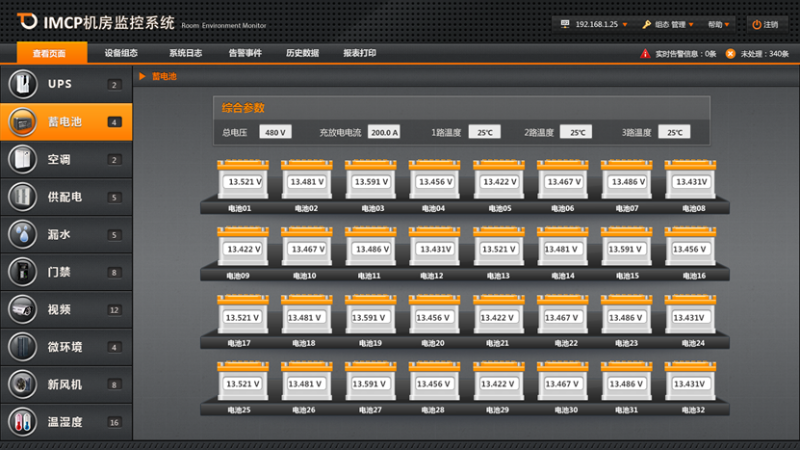The height and width of the screenshot is (450, 800).
Task: Click the 温湿度 thermometer icon
Action: coord(22,421)
